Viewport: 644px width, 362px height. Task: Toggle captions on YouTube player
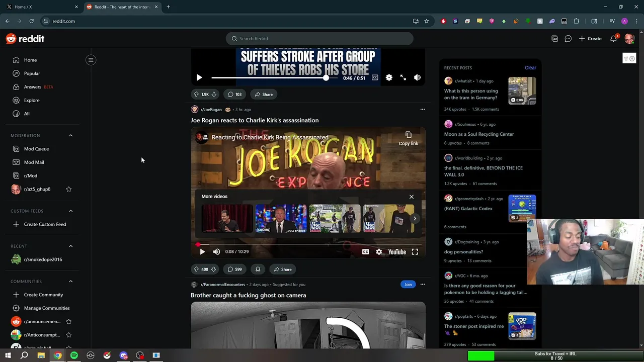pyautogui.click(x=366, y=252)
